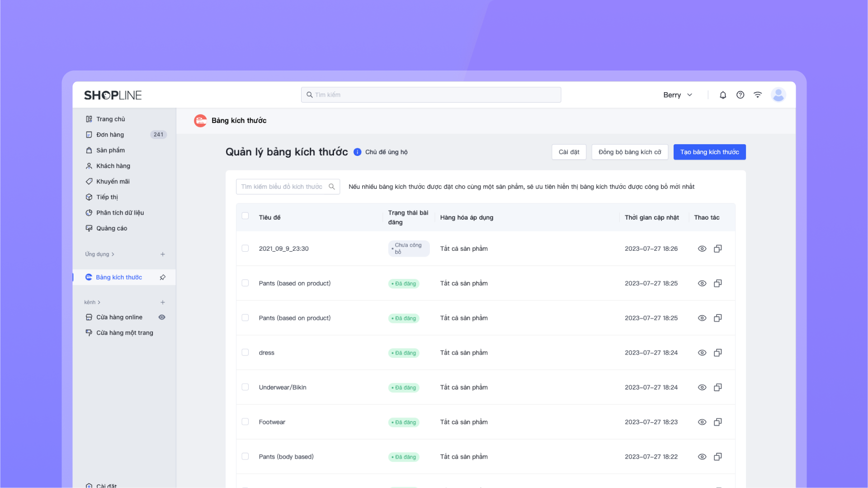Open Phân tích dữ liệu menu item
Screen dimensions: 868x488
click(120, 213)
